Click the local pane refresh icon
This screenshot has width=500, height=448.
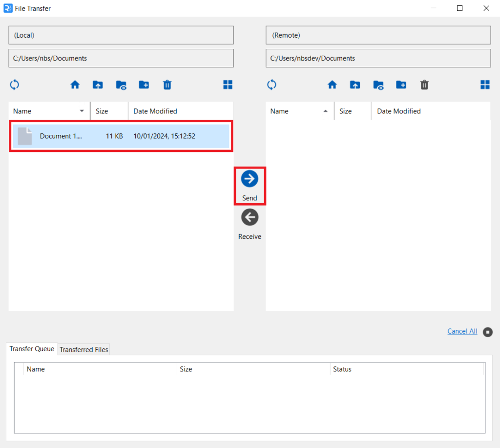click(x=15, y=85)
